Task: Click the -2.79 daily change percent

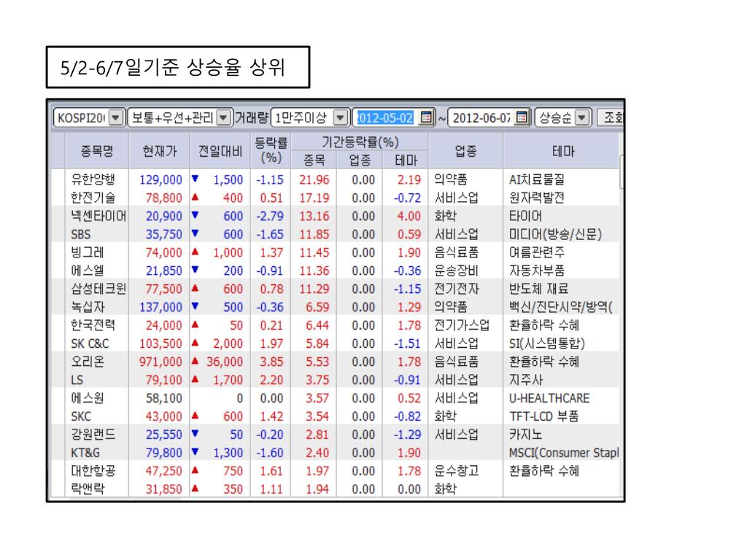Action: 270,216
